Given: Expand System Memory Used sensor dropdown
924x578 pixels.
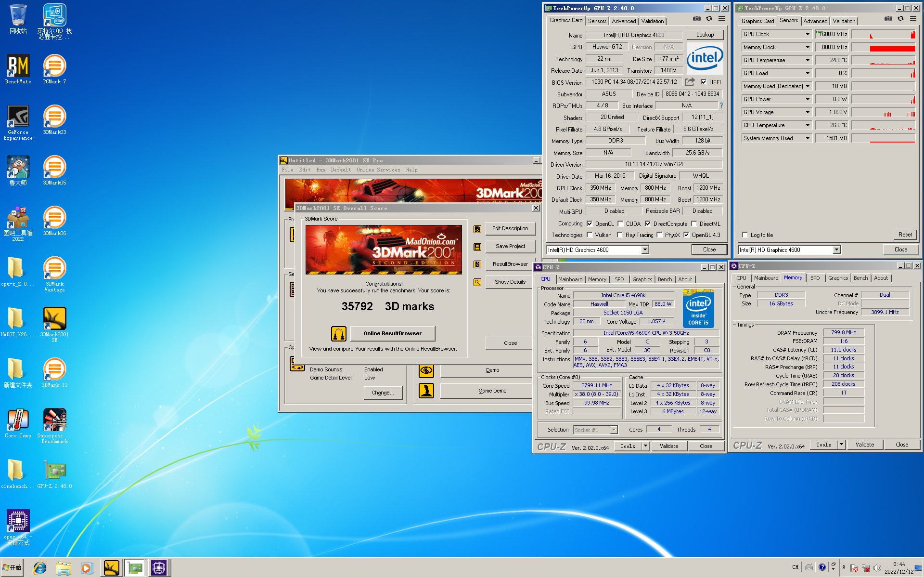Looking at the screenshot, I should click(808, 138).
